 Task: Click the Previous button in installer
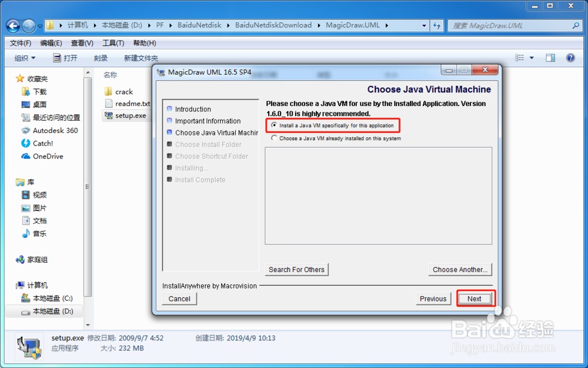point(433,299)
